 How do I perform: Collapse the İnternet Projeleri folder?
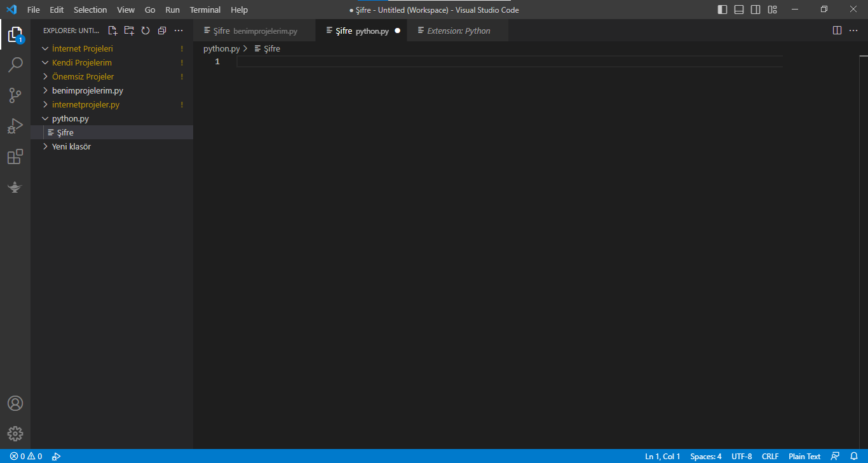click(112, 48)
